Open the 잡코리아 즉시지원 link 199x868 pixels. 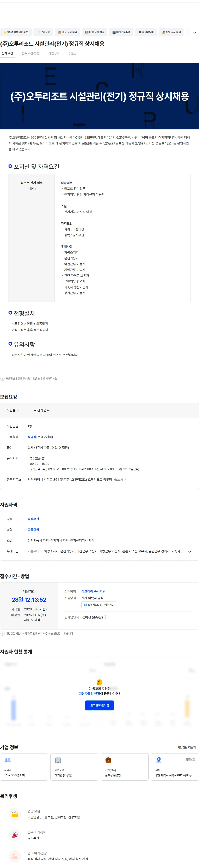pos(93,591)
